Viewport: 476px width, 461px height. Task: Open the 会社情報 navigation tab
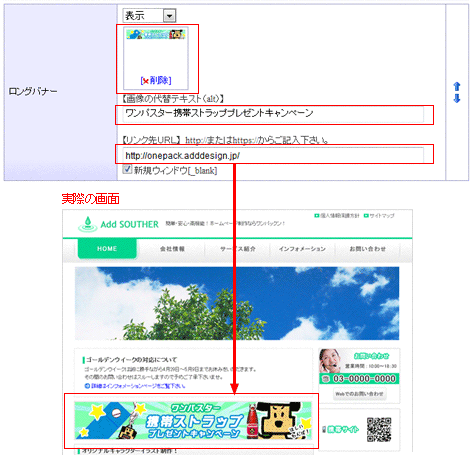point(172,249)
